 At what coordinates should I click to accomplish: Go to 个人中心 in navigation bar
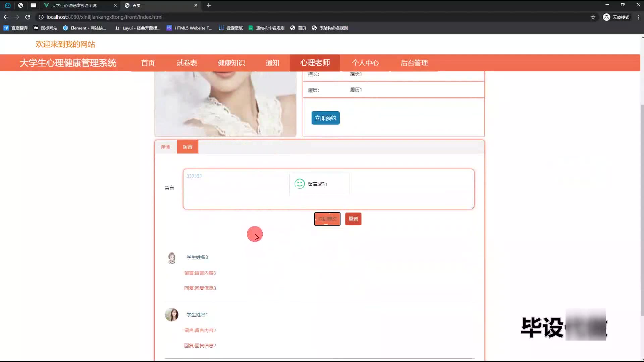(x=365, y=63)
